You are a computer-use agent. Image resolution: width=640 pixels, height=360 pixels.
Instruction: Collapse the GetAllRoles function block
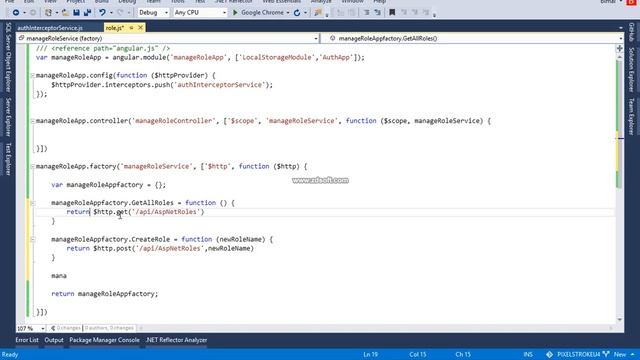[33, 203]
